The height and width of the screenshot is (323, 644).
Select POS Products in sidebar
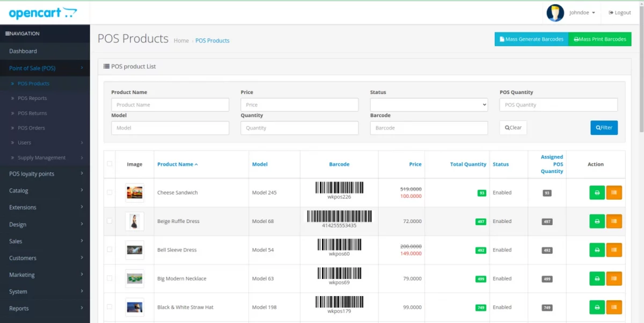pos(45,83)
